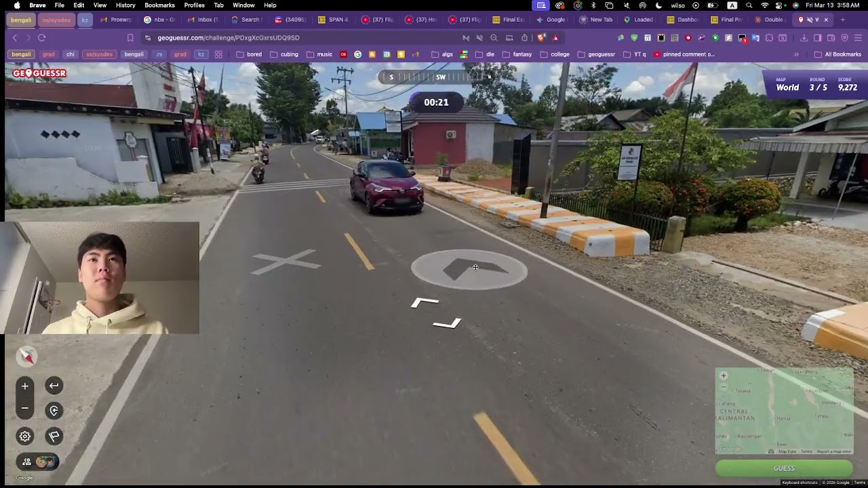Switch to the Double tab

pyautogui.click(x=770, y=20)
